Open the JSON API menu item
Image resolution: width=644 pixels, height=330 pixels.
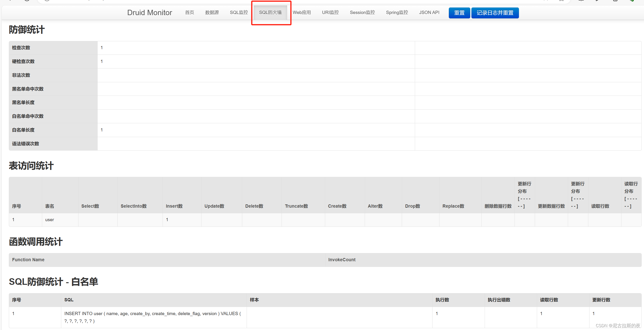coord(429,13)
